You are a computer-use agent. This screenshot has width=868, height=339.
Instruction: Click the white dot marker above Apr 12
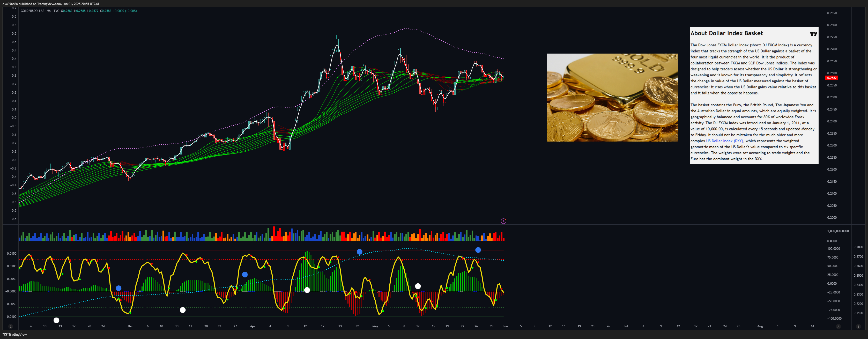pos(307,290)
